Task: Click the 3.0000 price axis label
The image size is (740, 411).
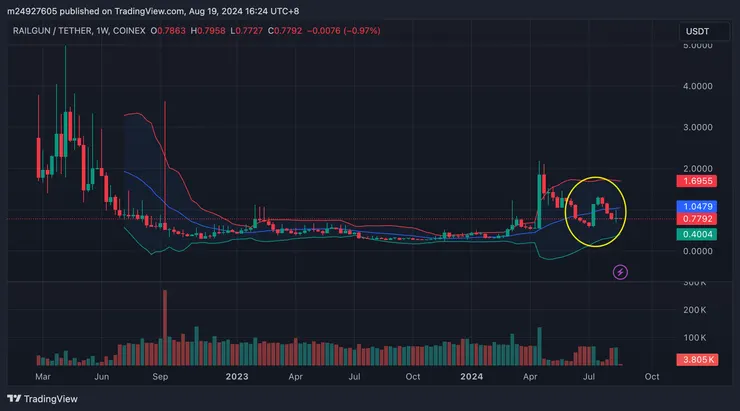Action: coord(698,127)
